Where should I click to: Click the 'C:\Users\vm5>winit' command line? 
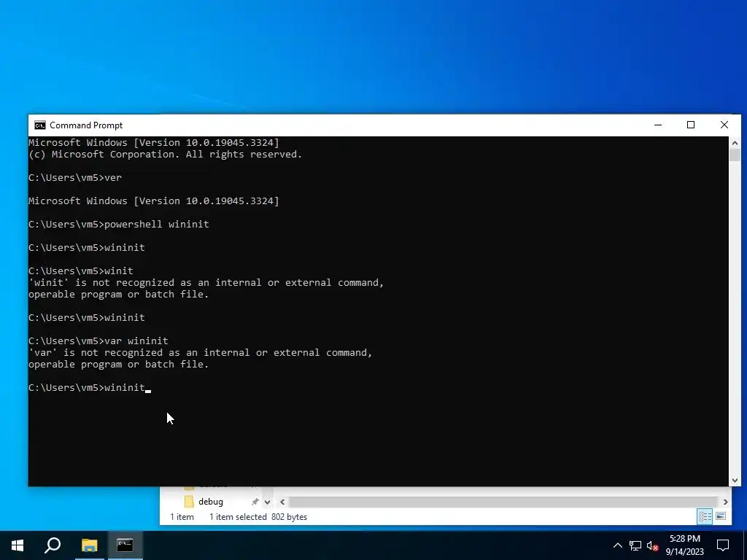tap(81, 271)
